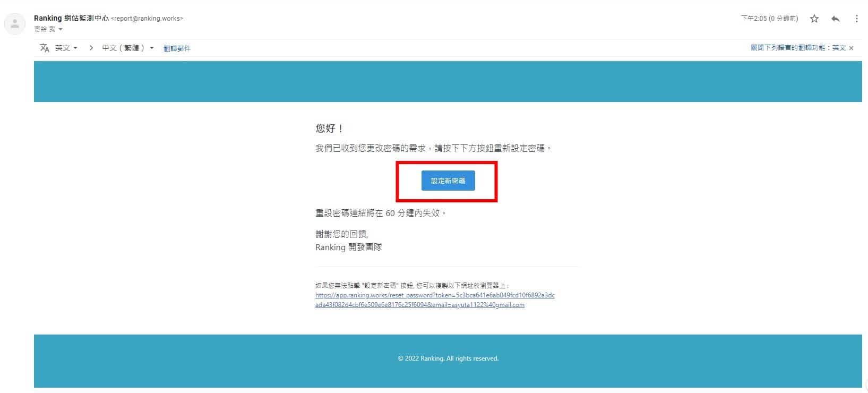Click the 翻譯郵件 link
868x393 pixels.
(177, 48)
